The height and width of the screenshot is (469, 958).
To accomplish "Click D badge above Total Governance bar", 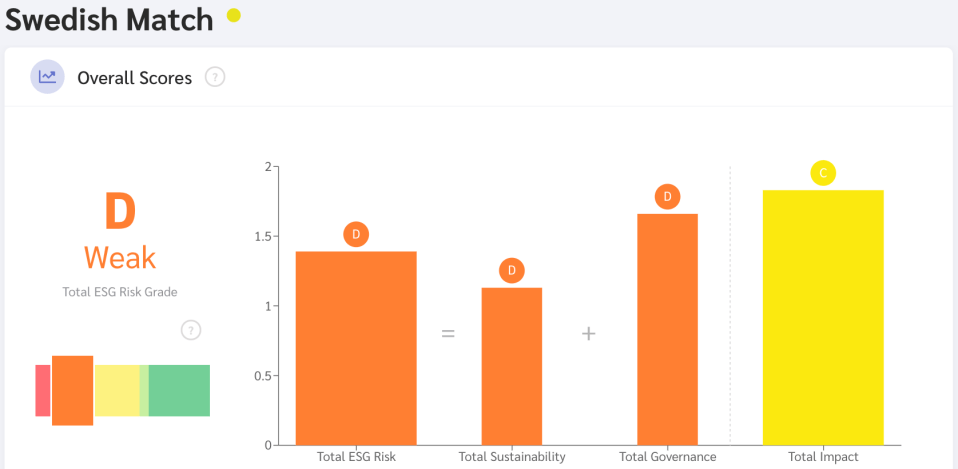I will pos(667,197).
